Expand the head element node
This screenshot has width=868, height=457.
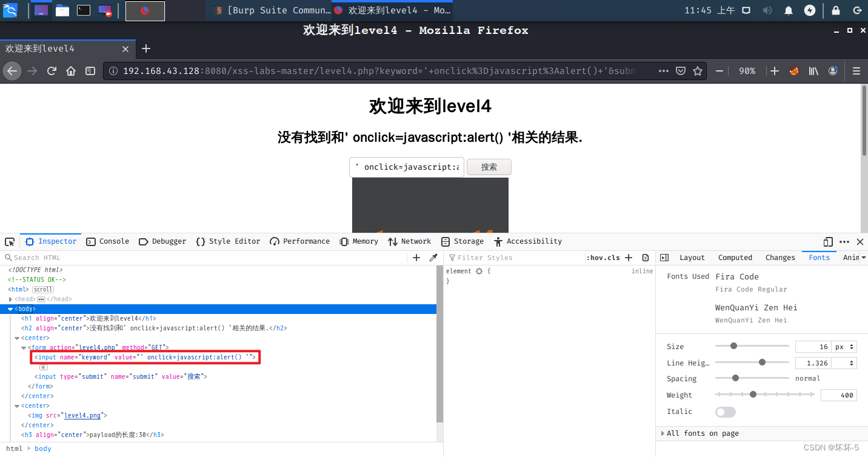click(11, 299)
